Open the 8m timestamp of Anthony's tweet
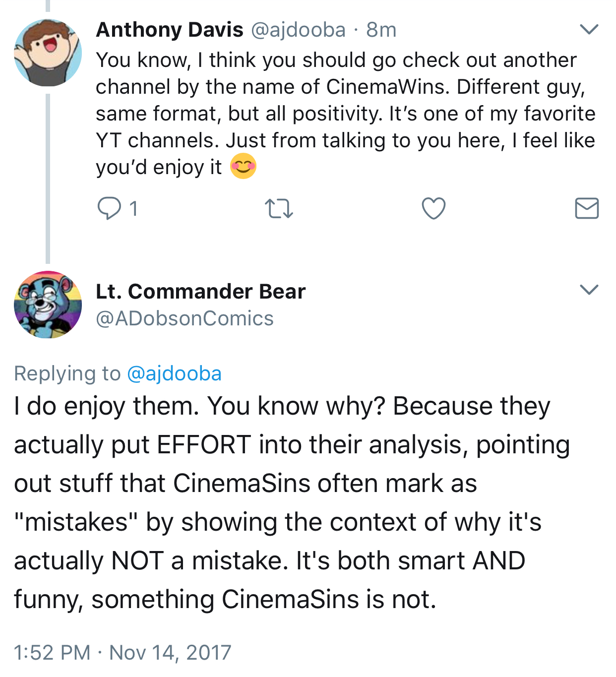The height and width of the screenshot is (677, 616). (381, 30)
